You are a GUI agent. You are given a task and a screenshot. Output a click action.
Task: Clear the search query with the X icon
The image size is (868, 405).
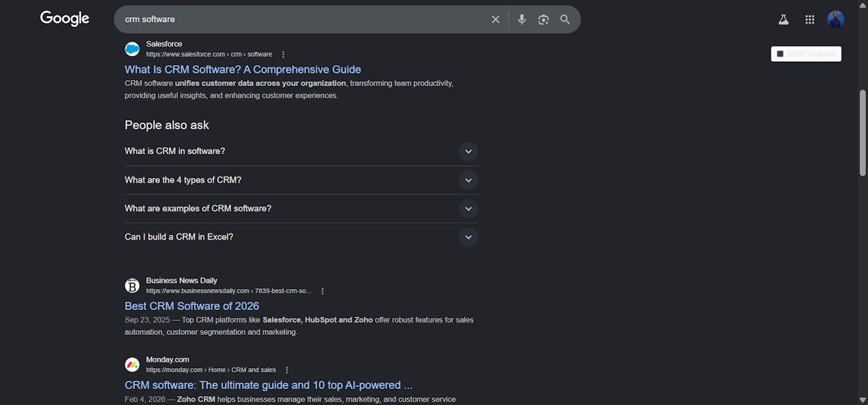(x=495, y=19)
